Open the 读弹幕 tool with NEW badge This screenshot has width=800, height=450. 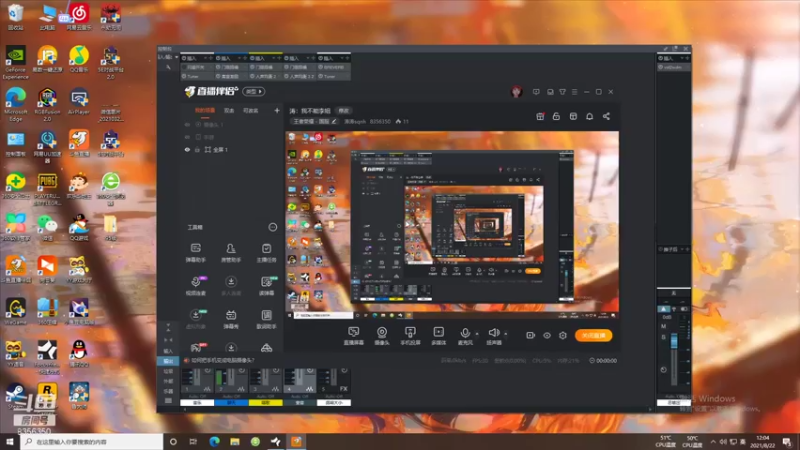coord(266,285)
